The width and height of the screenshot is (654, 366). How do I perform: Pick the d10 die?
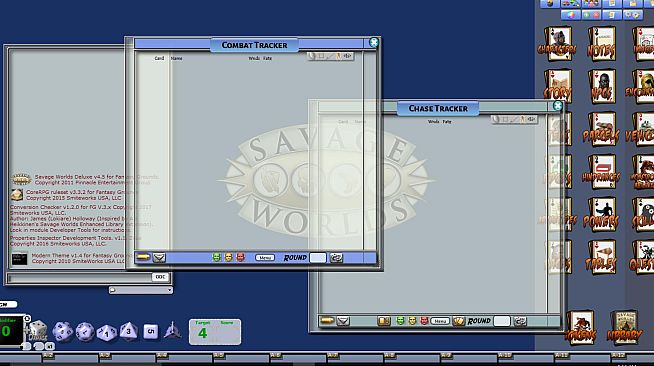[x=85, y=332]
